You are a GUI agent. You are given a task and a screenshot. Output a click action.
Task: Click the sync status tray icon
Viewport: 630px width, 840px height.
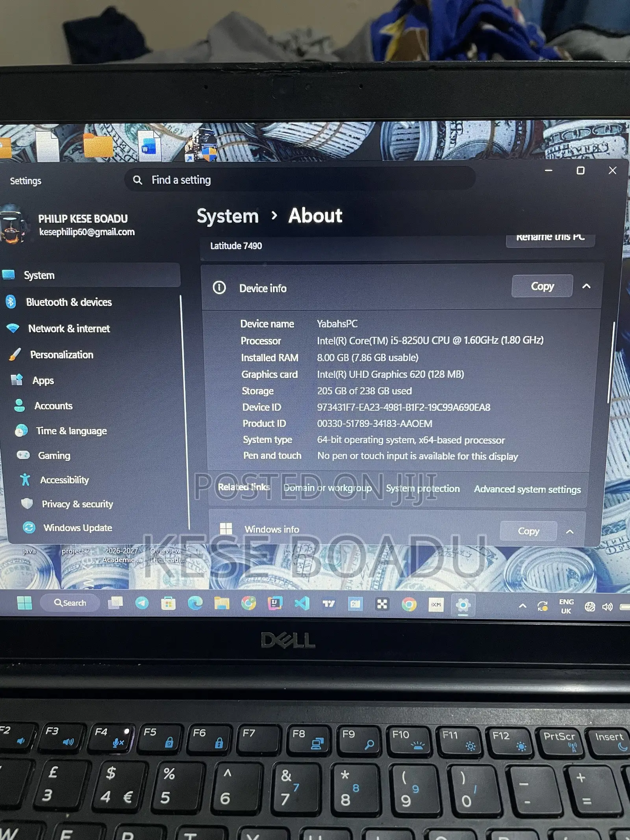click(543, 606)
